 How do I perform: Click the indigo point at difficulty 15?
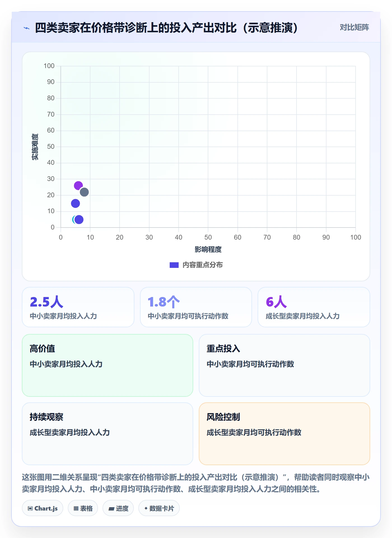point(75,203)
